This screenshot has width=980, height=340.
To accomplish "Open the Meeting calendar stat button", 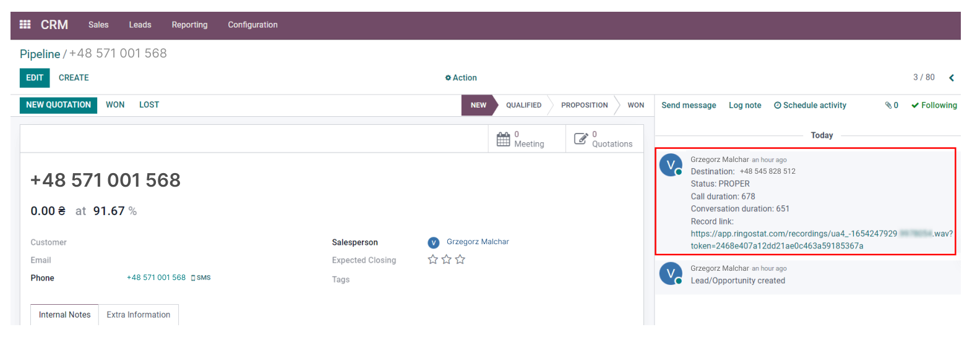I will point(527,139).
